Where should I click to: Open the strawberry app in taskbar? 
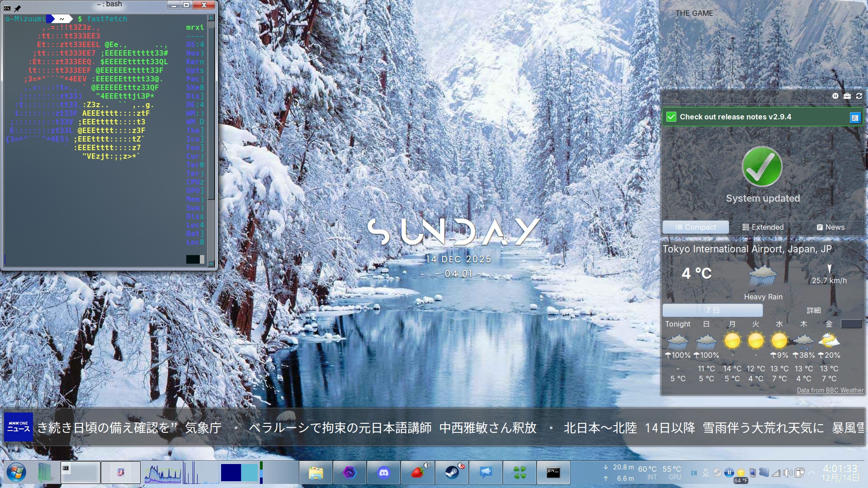(418, 473)
